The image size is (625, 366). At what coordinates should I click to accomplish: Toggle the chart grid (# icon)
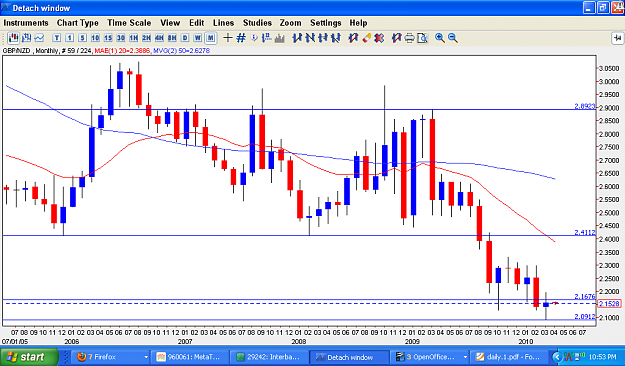tap(241, 38)
